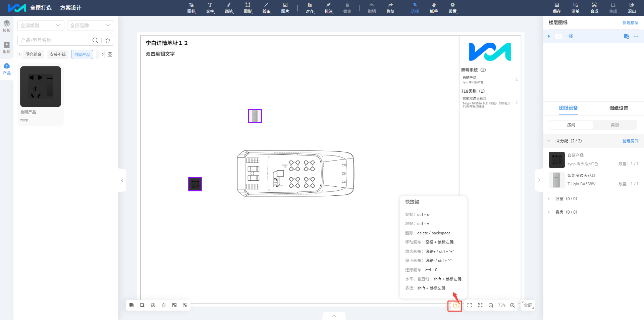Select the 智能窄边天花灯 device row

[594, 180]
